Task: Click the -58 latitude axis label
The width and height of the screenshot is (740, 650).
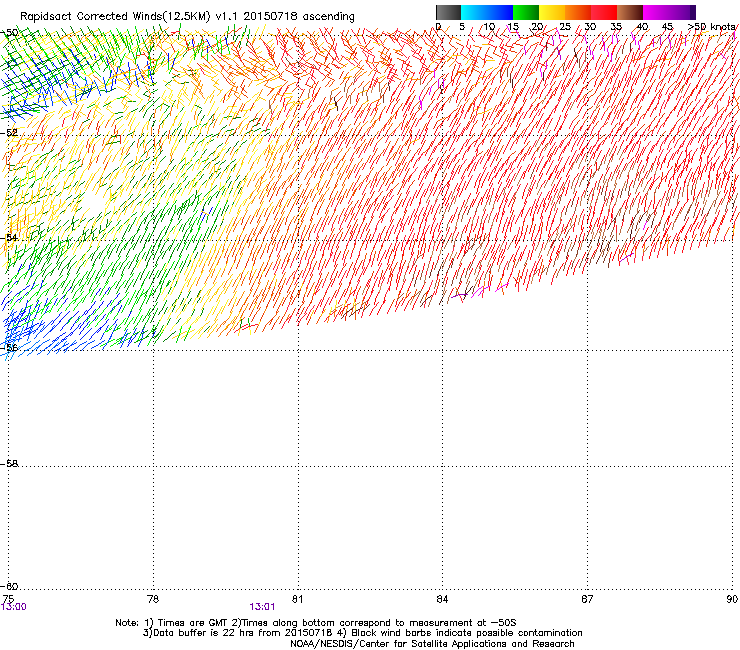Action: tap(9, 464)
